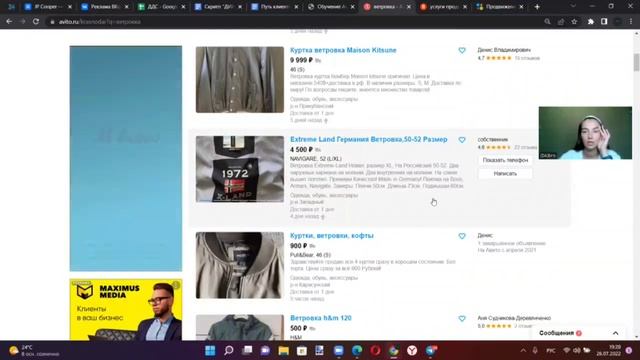Viewport: 640px width, 360px height.
Task: Open the browser side panel icon
Action: (x=604, y=22)
